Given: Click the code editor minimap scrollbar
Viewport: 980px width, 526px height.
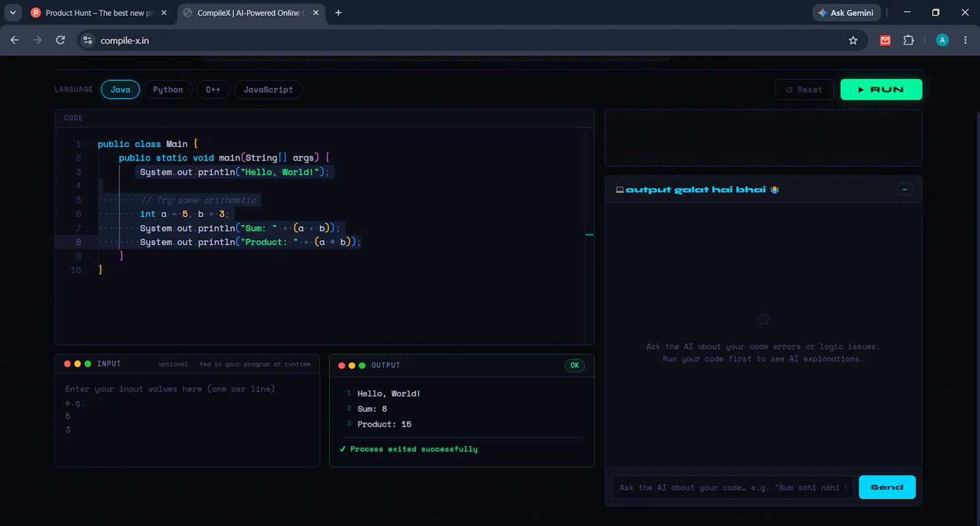Looking at the screenshot, I should (x=589, y=235).
